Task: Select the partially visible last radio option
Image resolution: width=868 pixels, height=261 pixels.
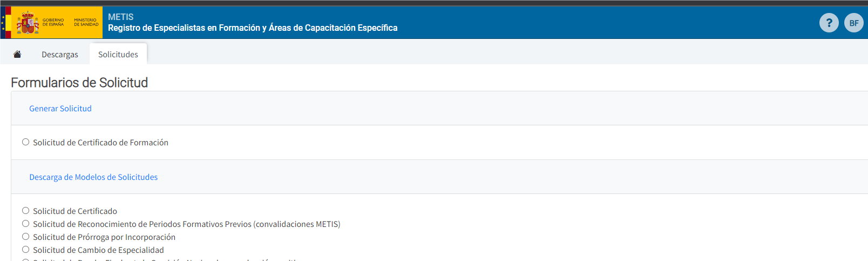Action: 25,260
